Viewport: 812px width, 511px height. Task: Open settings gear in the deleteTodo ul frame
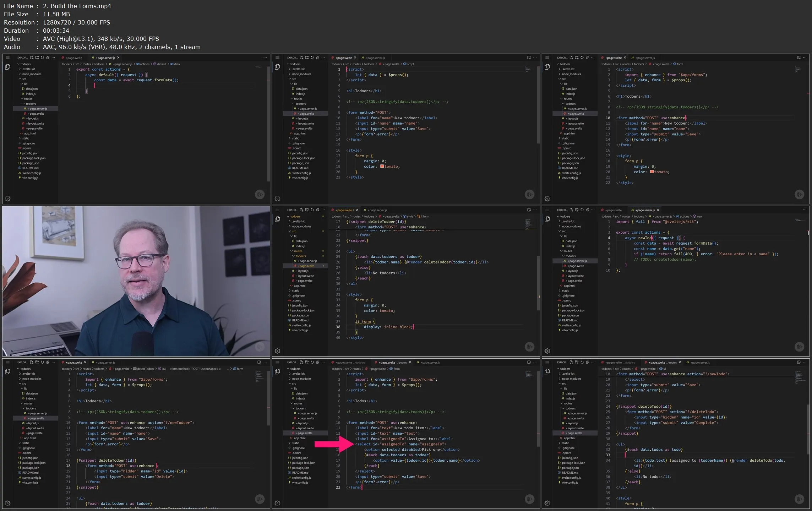pos(547,503)
